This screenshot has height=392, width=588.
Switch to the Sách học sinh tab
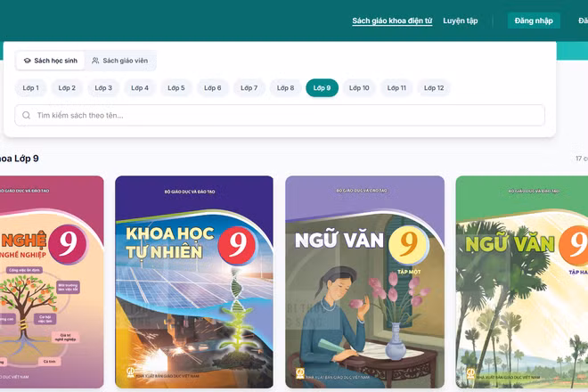click(x=50, y=61)
